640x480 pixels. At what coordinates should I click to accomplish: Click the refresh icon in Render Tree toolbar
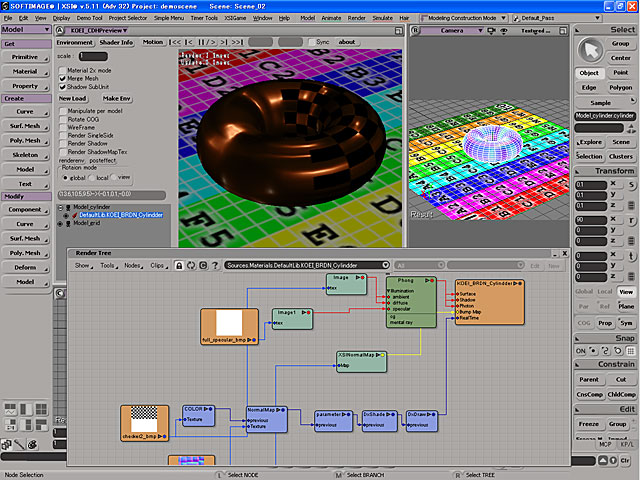[x=191, y=265]
